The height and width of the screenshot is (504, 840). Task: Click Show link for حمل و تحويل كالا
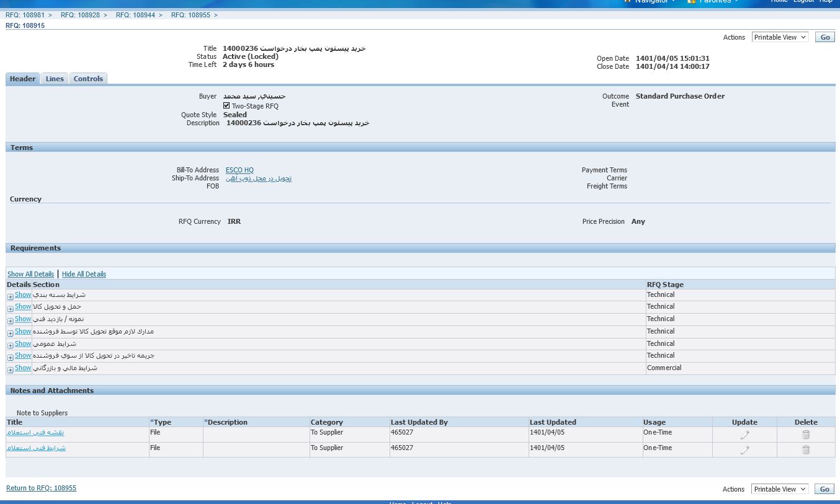pyautogui.click(x=23, y=306)
